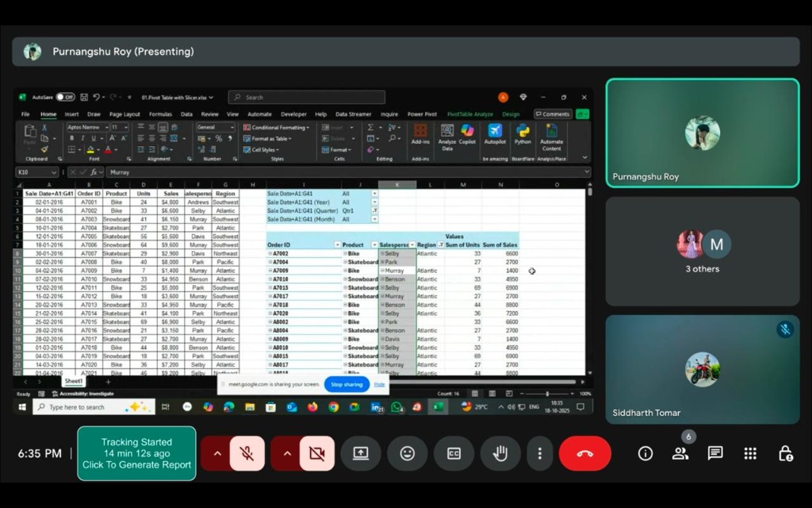Viewport: 812px width, 508px height.
Task: Toggle Italic formatting in Excel
Action: pyautogui.click(x=82, y=138)
